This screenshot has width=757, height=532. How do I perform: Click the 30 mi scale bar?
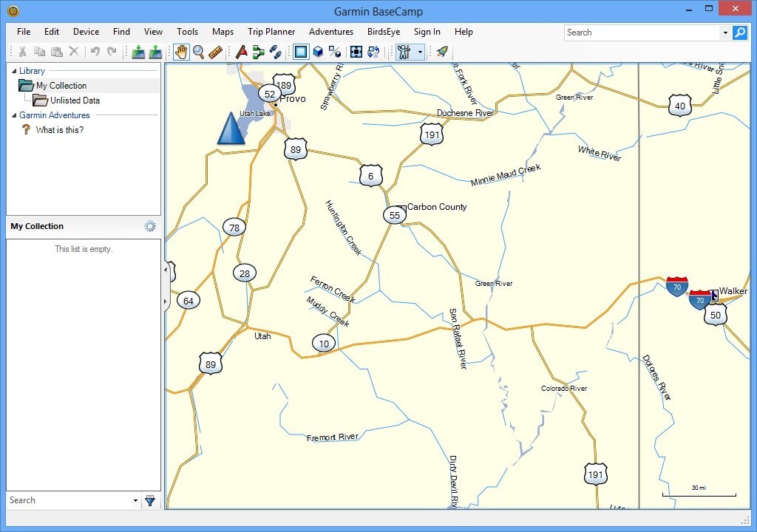point(699,492)
